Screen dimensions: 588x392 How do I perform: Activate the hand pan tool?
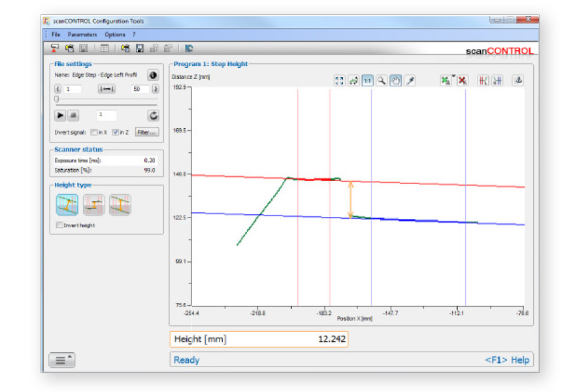click(395, 80)
